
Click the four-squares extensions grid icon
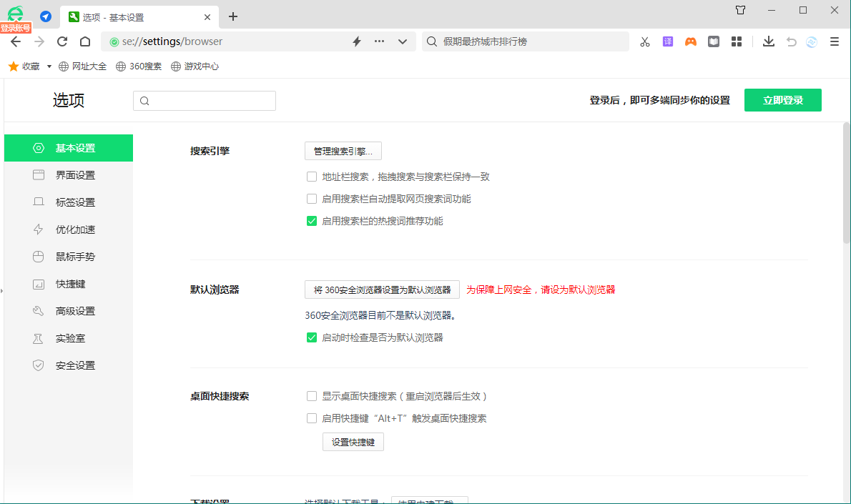click(x=736, y=41)
